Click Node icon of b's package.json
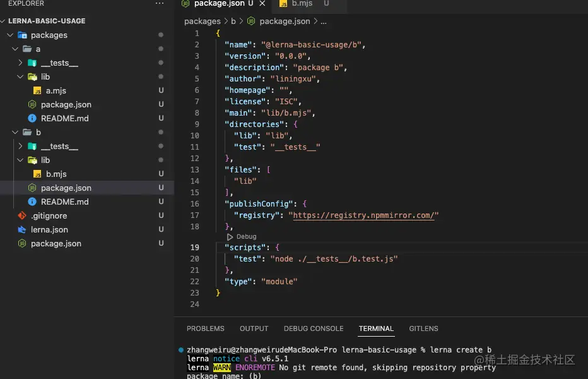 (x=32, y=188)
